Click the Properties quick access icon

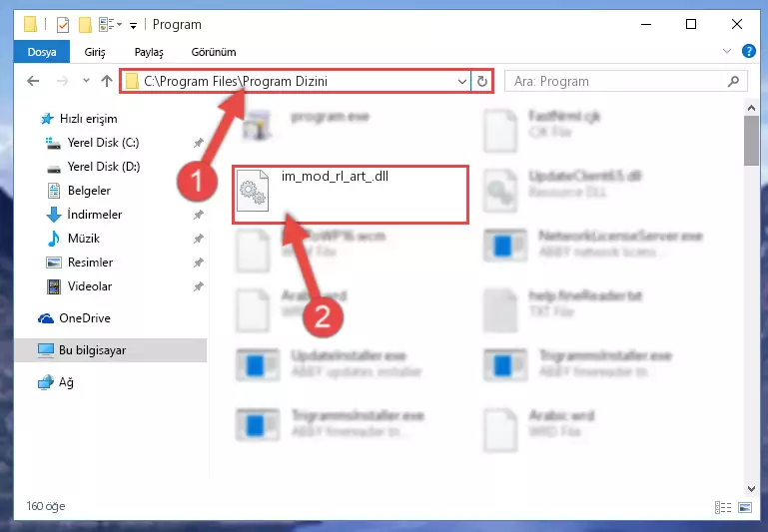coord(63,25)
